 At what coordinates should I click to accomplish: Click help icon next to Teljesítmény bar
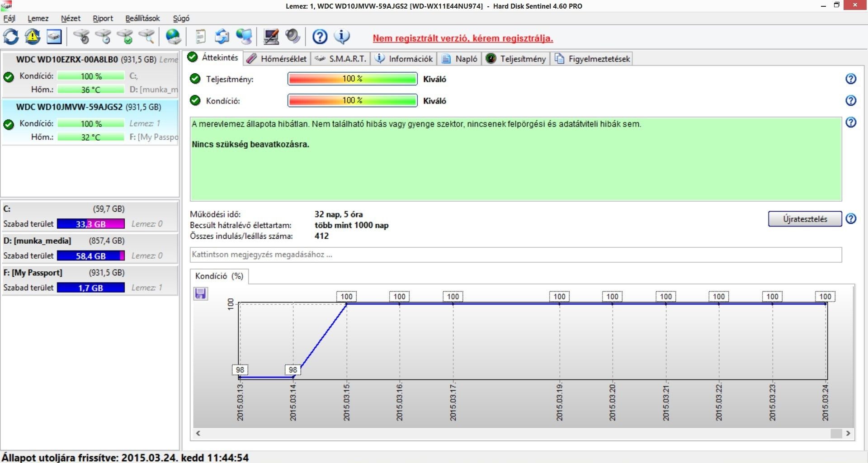(851, 79)
